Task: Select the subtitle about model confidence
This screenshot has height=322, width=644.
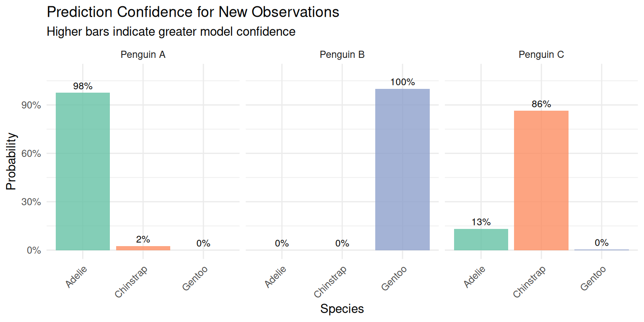Action: point(171,31)
